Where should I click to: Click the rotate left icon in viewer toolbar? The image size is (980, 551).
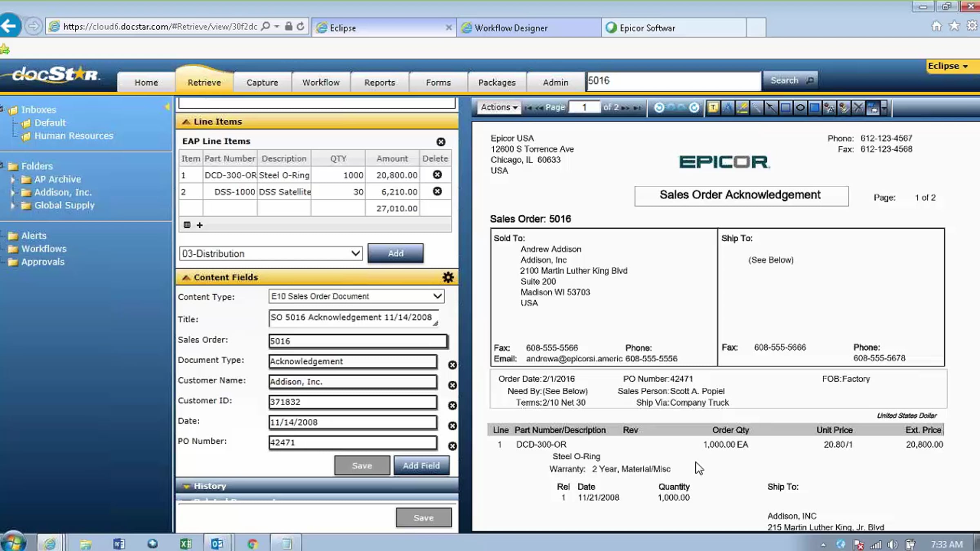click(x=659, y=108)
